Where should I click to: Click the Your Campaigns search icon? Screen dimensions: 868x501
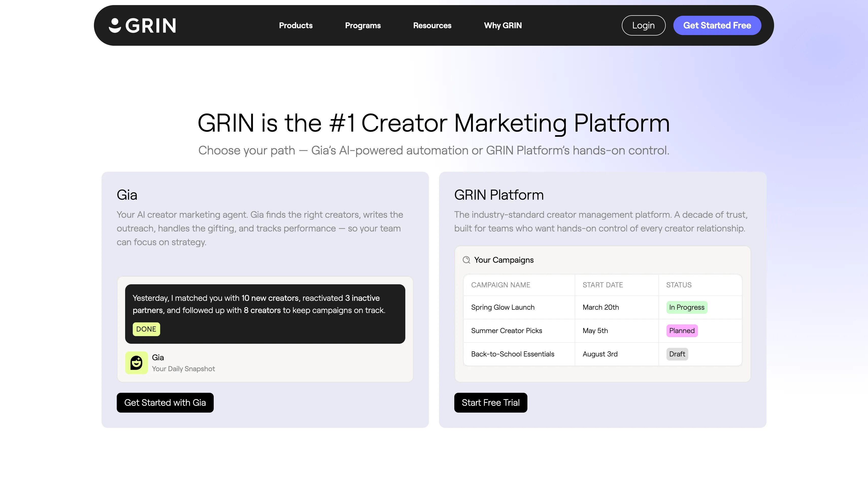[466, 260]
